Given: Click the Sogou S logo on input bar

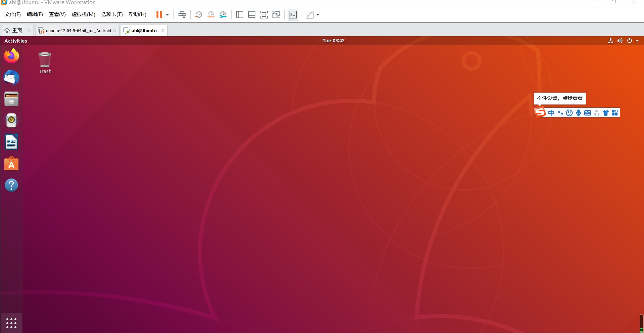Looking at the screenshot, I should [x=540, y=112].
